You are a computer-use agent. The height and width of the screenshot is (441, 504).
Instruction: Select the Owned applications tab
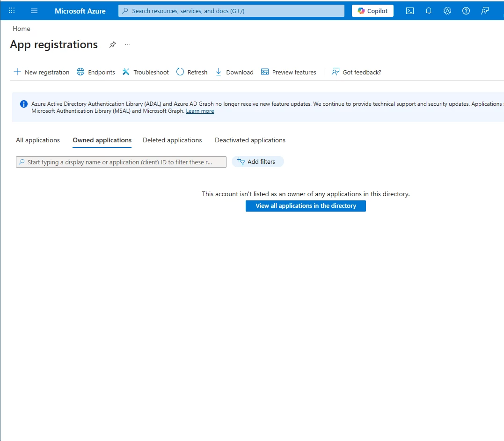pos(102,140)
